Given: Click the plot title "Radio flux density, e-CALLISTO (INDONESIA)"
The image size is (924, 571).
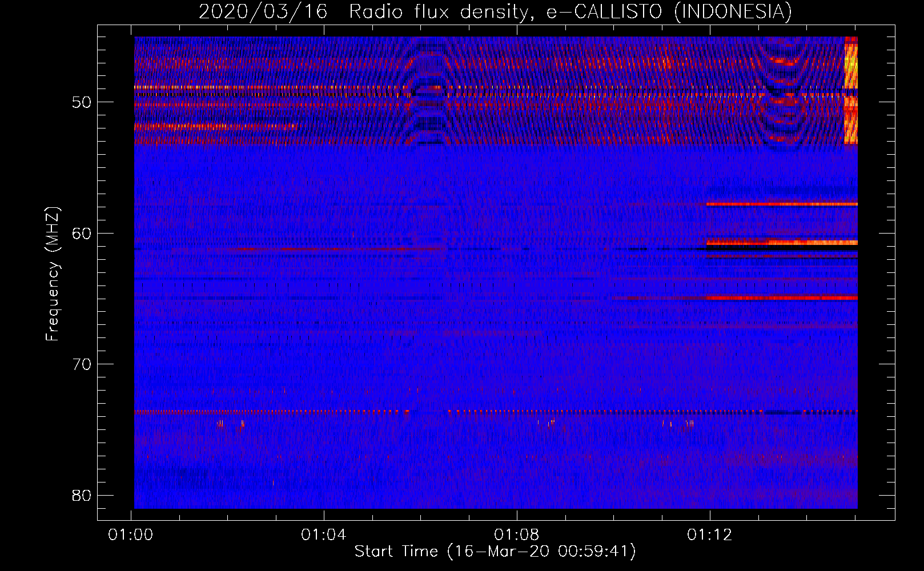Looking at the screenshot, I should click(x=570, y=11).
